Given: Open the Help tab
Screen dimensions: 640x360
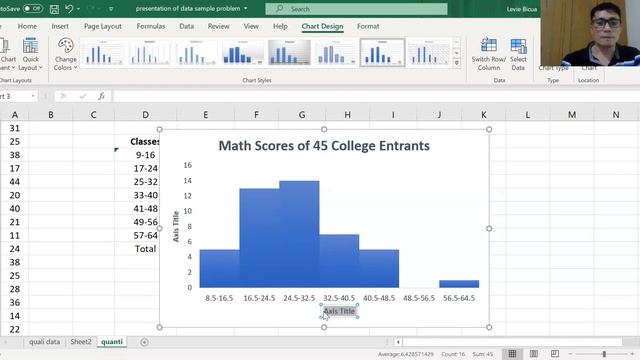Looking at the screenshot, I should click(x=280, y=26).
